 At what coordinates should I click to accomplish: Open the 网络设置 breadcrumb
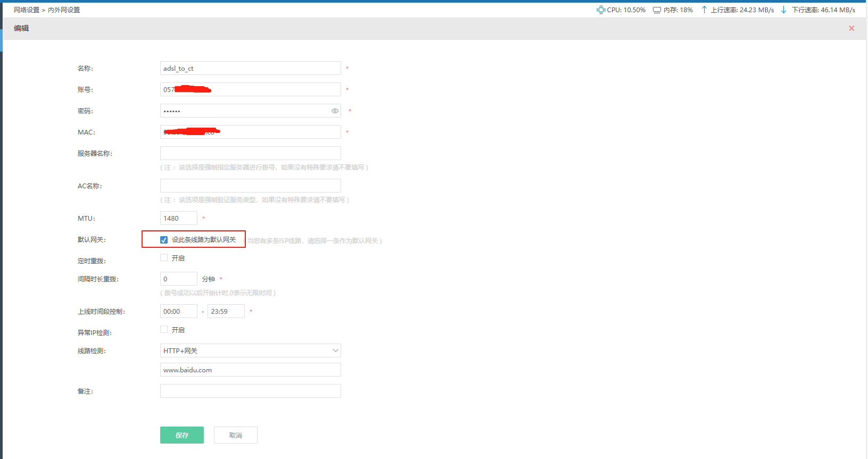(27, 10)
